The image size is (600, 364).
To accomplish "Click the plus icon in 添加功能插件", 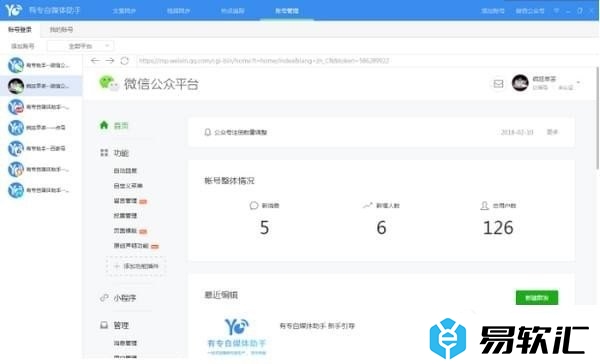I will pyautogui.click(x=117, y=266).
